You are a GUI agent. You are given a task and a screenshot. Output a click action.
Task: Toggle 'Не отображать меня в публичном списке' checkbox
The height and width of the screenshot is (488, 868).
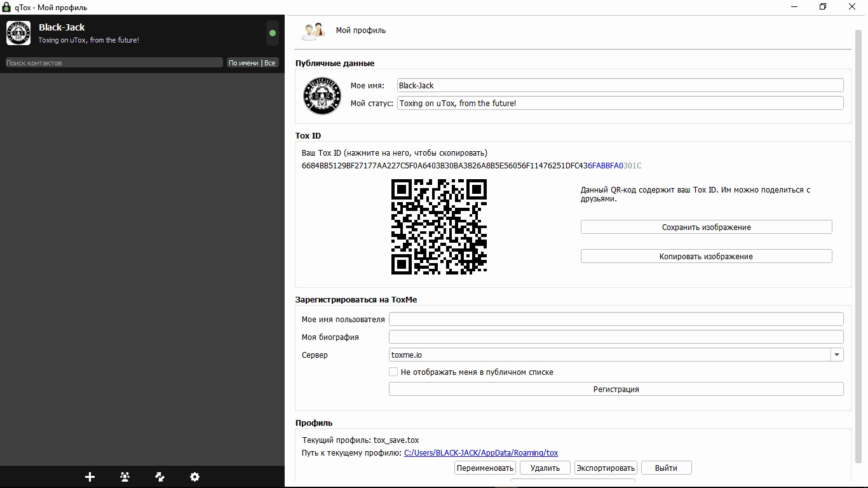click(393, 372)
